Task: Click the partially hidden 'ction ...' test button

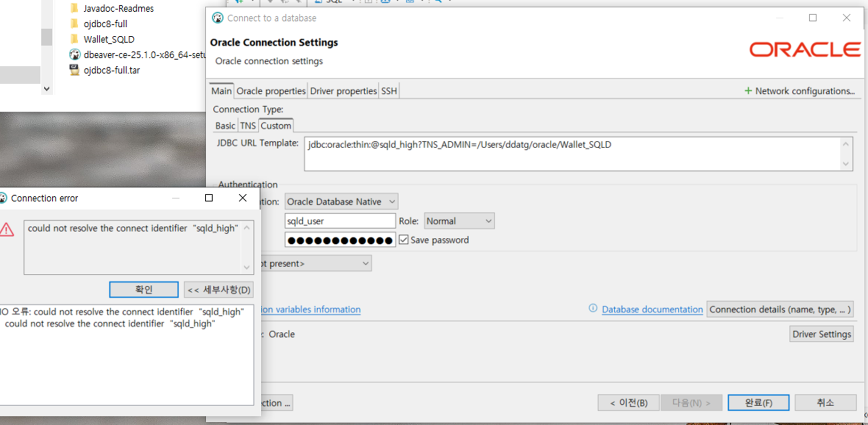Action: [x=277, y=403]
